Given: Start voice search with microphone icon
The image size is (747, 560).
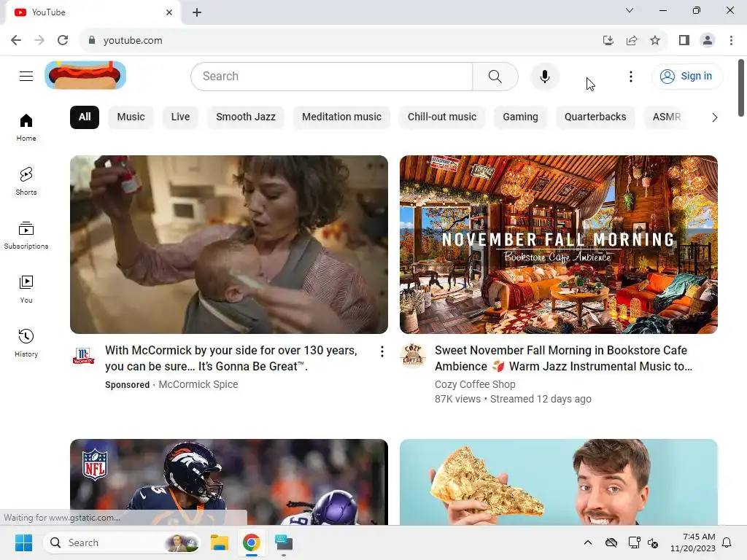Looking at the screenshot, I should [x=544, y=76].
